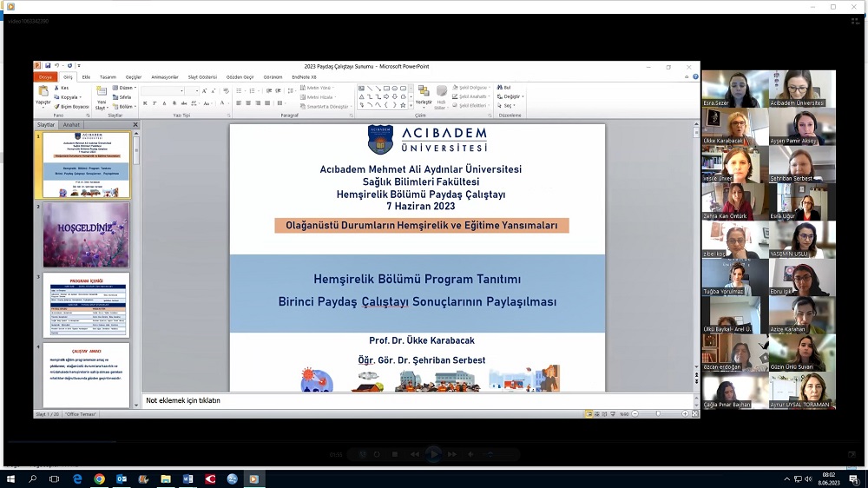
Task: Select the Biçim Boyacısı format painter
Action: 72,106
